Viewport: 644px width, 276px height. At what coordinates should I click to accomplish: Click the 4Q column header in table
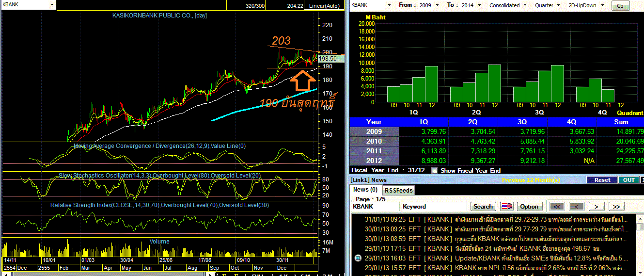(571, 122)
